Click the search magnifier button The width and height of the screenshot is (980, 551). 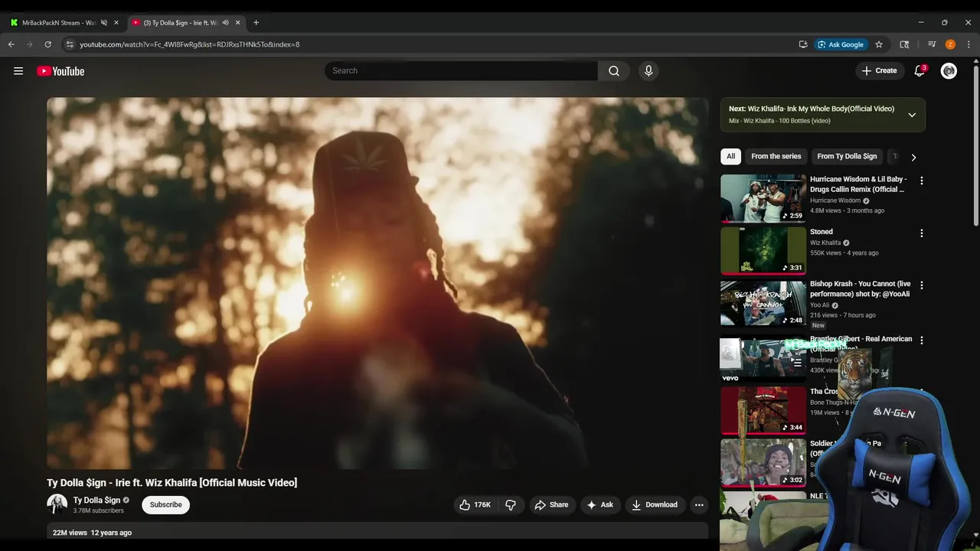(614, 71)
